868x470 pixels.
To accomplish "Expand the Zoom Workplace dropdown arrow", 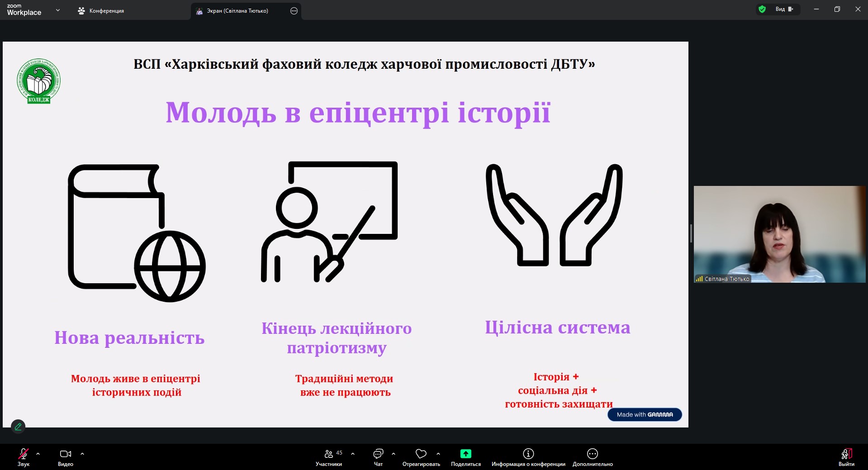I will point(58,10).
